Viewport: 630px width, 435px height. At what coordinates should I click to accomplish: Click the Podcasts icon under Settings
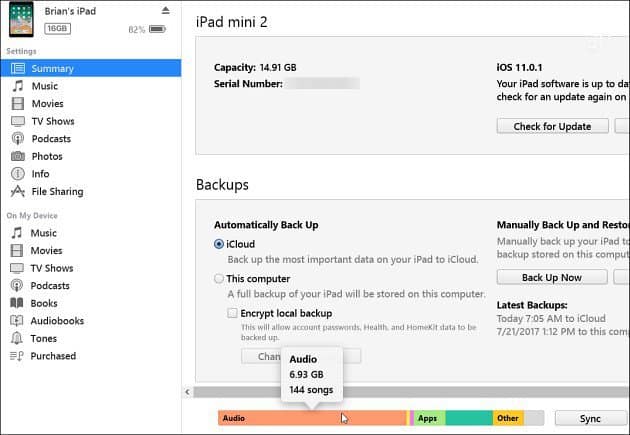tap(17, 139)
